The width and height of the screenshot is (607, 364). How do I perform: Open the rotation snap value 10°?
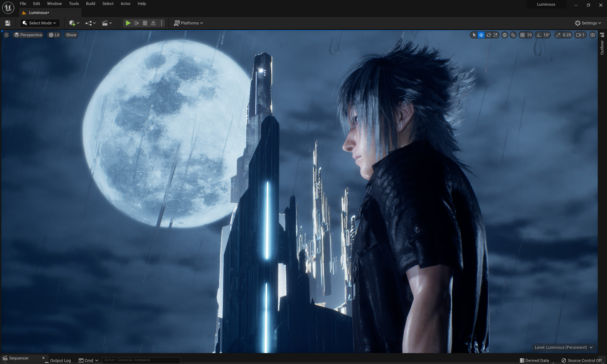[547, 35]
